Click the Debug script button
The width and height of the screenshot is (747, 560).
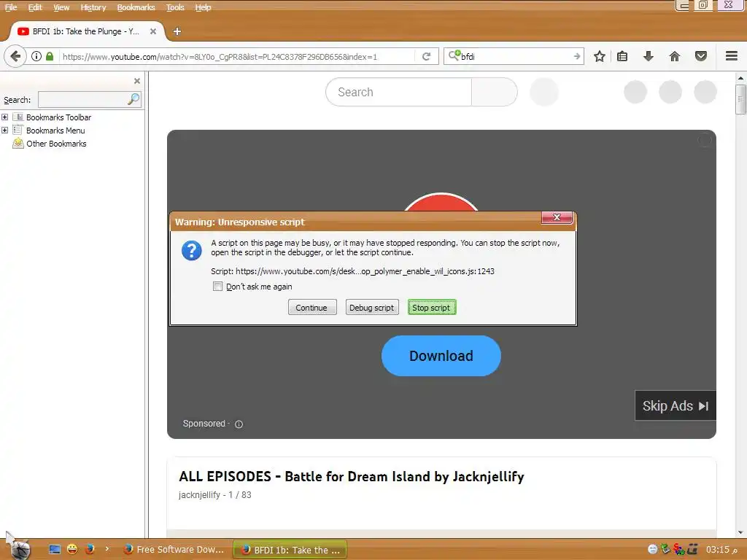371,307
